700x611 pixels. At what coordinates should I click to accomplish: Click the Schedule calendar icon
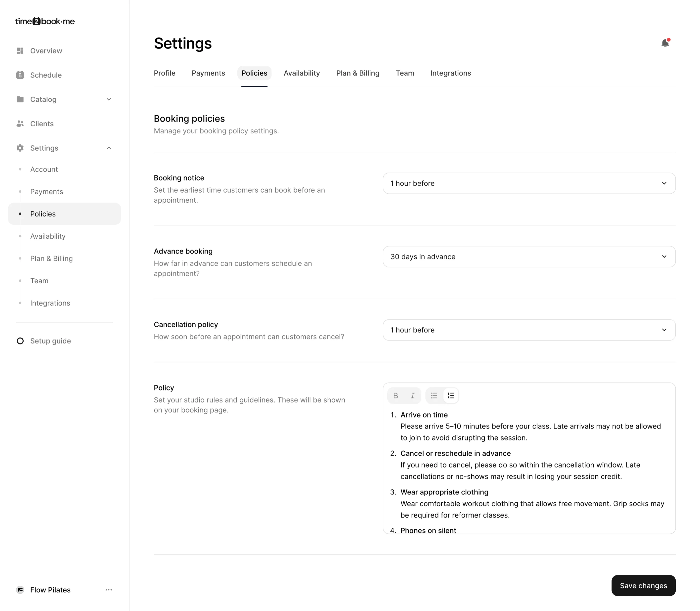click(x=20, y=75)
